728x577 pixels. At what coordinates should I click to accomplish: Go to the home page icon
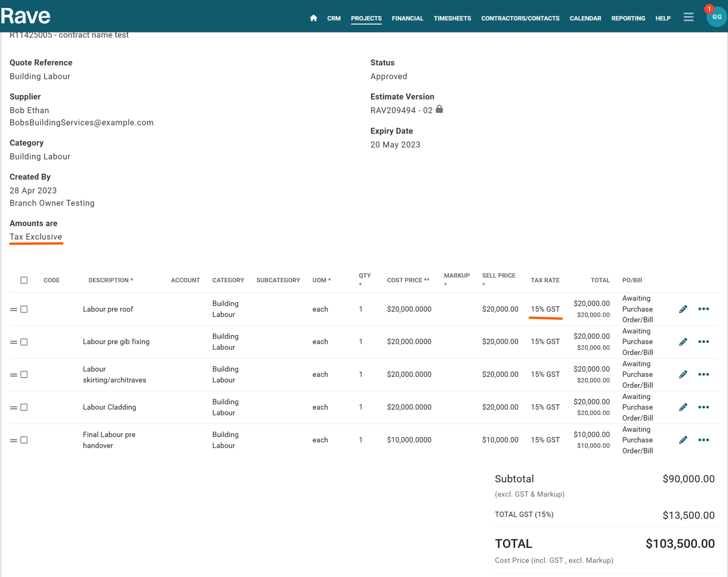(313, 18)
